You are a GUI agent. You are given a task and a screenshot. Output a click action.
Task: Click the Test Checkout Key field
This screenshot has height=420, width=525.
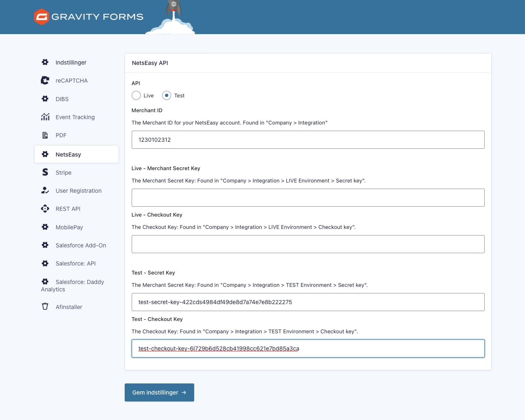[x=308, y=348]
